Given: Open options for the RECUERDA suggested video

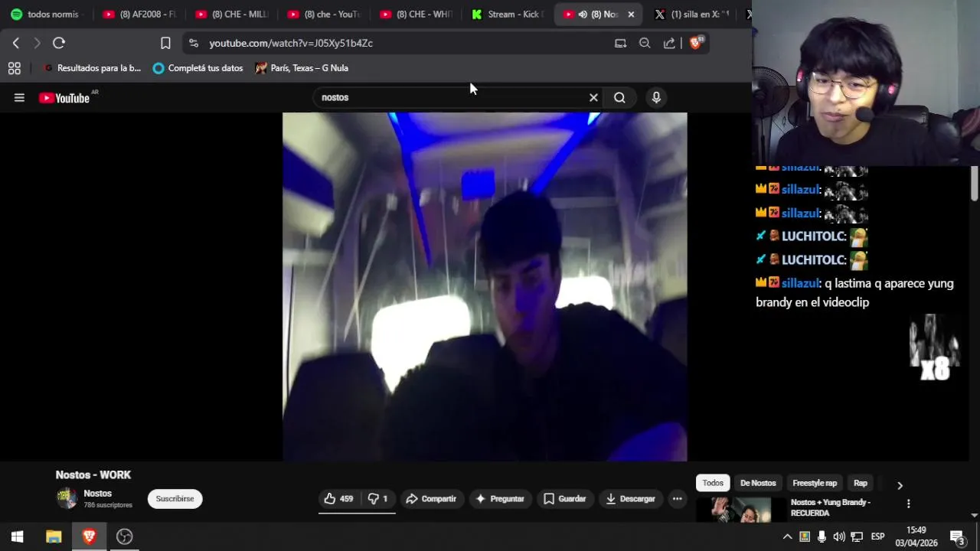Looking at the screenshot, I should 909,504.
